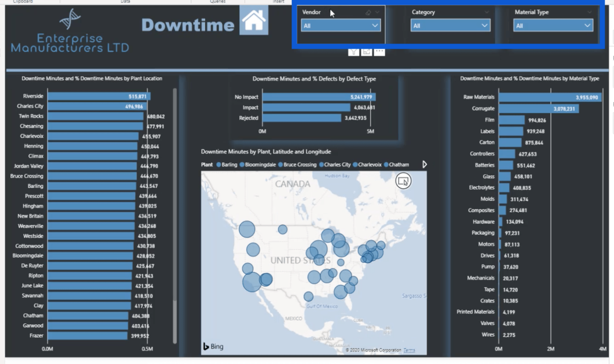This screenshot has width=614, height=364.
Task: Click the Electrolytes material label
Action: coord(482,187)
